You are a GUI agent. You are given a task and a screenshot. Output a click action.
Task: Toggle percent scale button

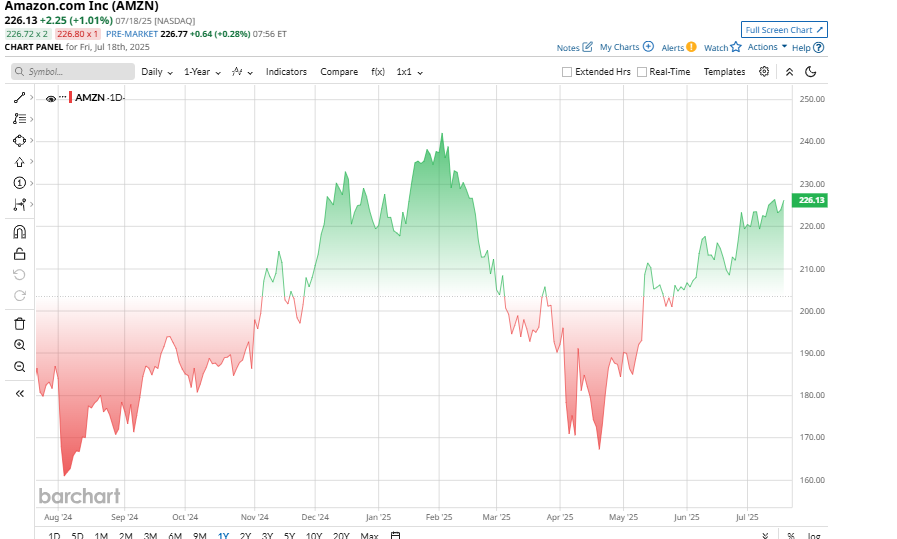(x=791, y=536)
